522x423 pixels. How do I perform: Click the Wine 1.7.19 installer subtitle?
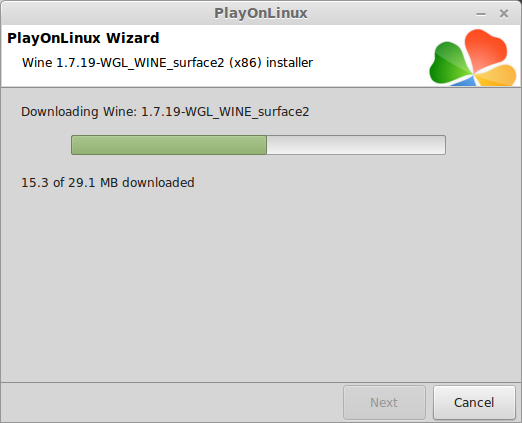[167, 63]
